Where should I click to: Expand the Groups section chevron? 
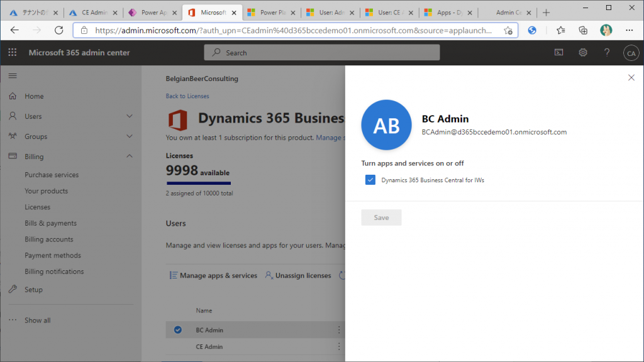[x=130, y=136]
